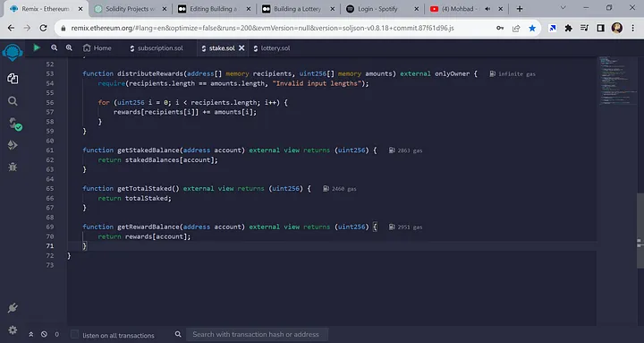Open the blue extension icon
This screenshot has width=644, height=343.
coord(553,28)
